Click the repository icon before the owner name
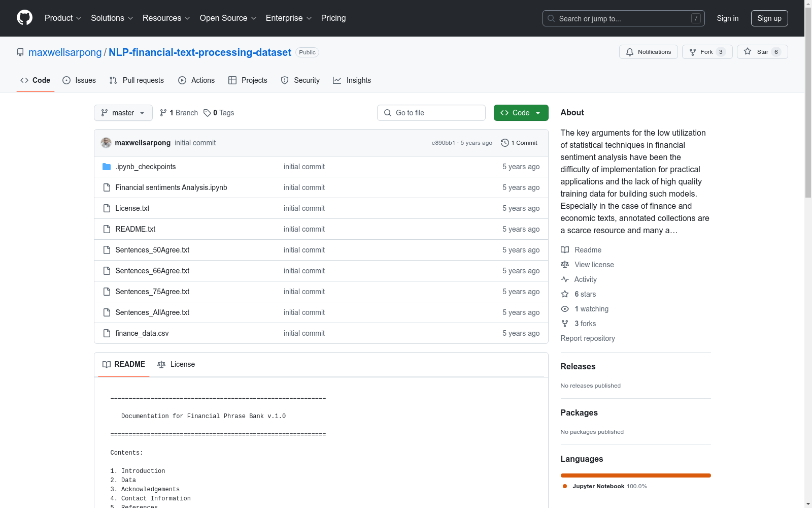This screenshot has height=508, width=812. [x=20, y=52]
